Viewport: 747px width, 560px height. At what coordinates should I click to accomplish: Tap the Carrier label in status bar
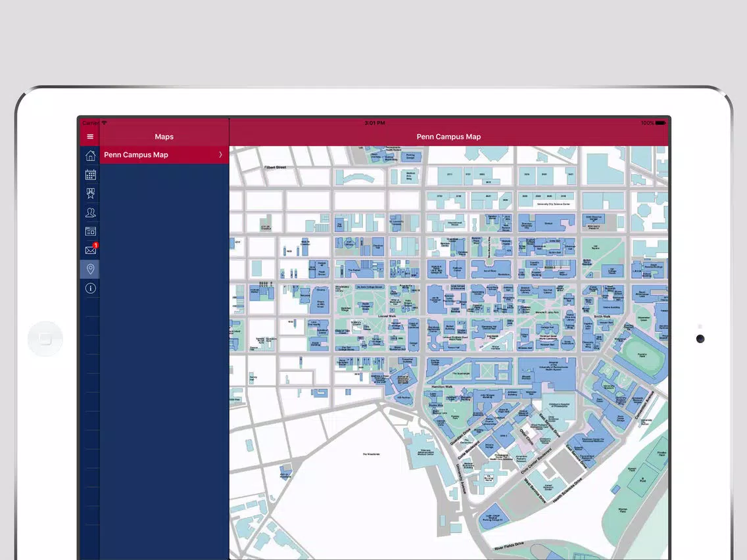point(91,123)
